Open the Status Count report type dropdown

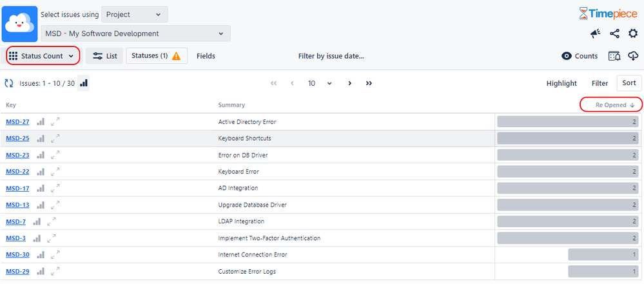point(43,56)
